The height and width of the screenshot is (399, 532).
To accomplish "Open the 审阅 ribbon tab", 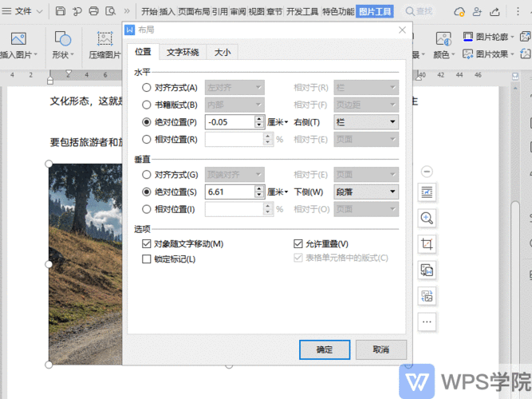I will coord(238,12).
